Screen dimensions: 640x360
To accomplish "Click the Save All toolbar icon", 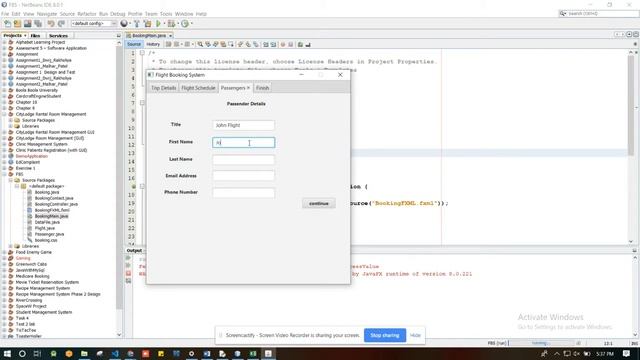I will coord(38,24).
